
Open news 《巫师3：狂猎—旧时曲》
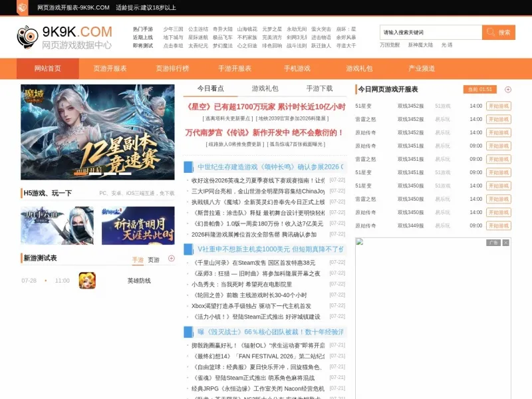click(x=256, y=273)
